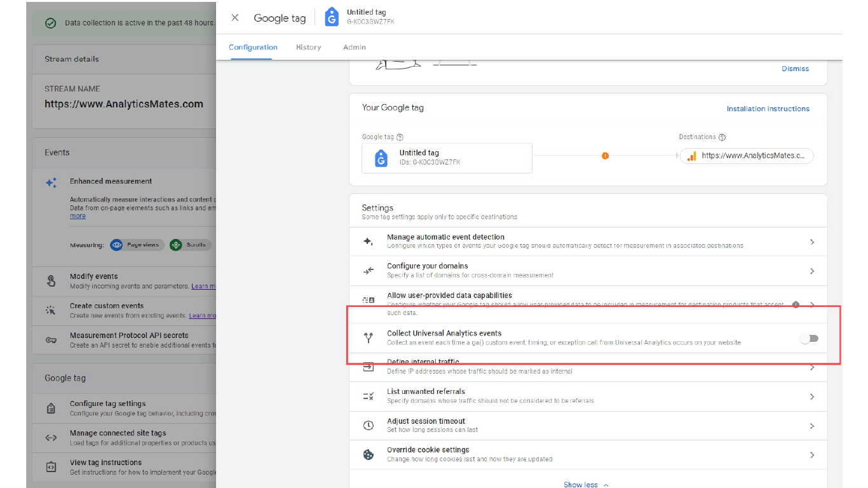Open Modify events in background page
The height and width of the screenshot is (488, 868).
pyautogui.click(x=124, y=281)
